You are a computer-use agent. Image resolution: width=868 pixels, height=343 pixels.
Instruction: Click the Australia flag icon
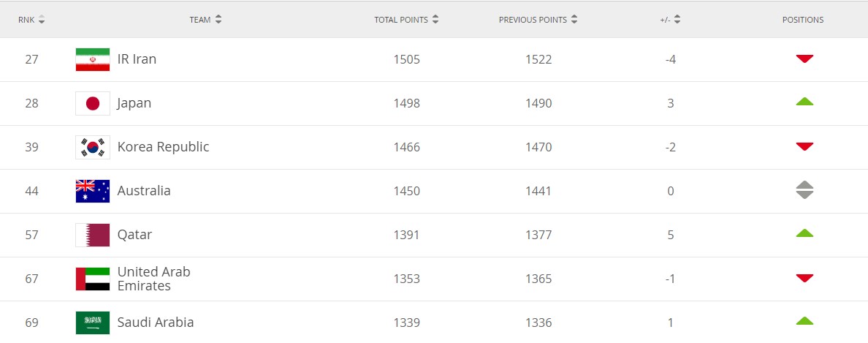pyautogui.click(x=93, y=191)
